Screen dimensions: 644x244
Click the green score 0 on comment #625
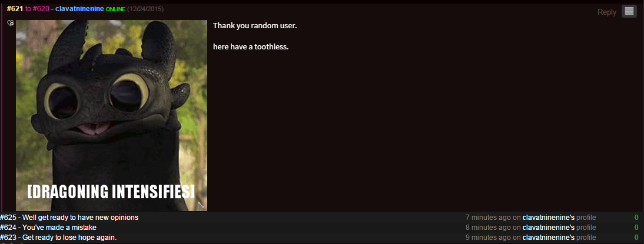click(x=636, y=218)
